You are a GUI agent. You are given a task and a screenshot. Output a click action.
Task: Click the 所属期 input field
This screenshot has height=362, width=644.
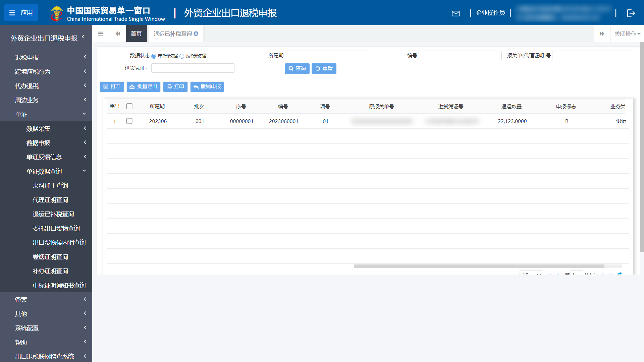click(326, 55)
